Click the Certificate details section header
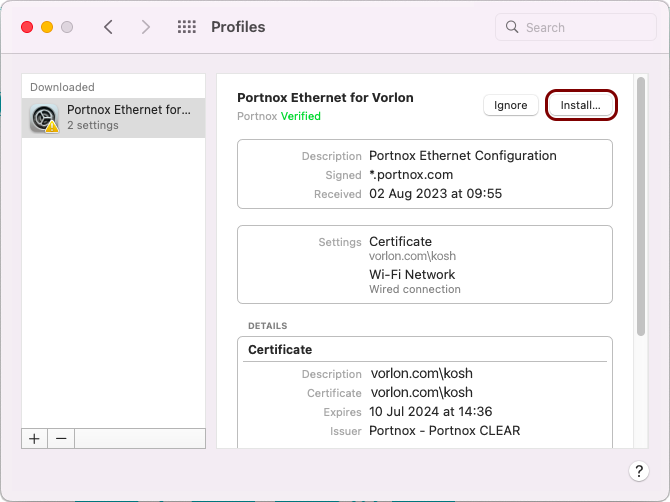The width and height of the screenshot is (670, 502). tap(280, 350)
